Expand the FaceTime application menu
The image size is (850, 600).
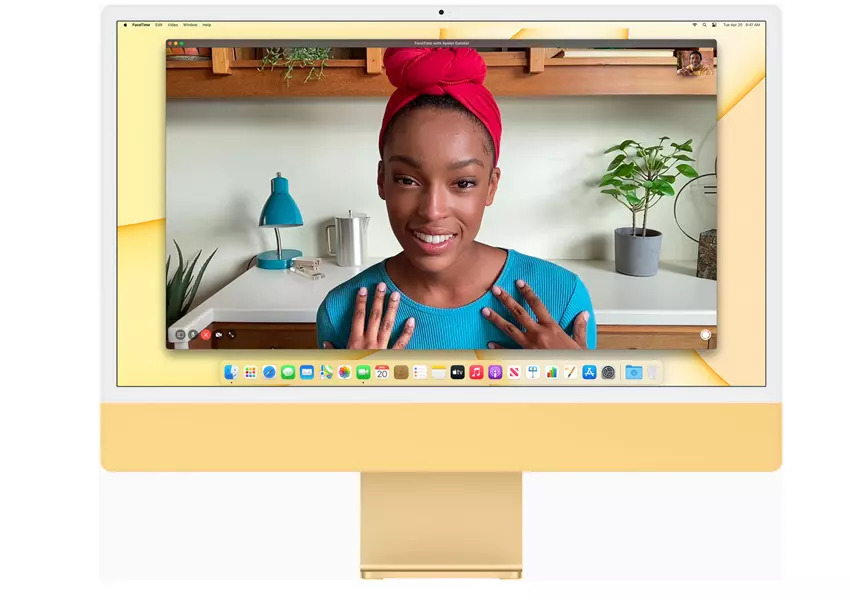[x=140, y=24]
